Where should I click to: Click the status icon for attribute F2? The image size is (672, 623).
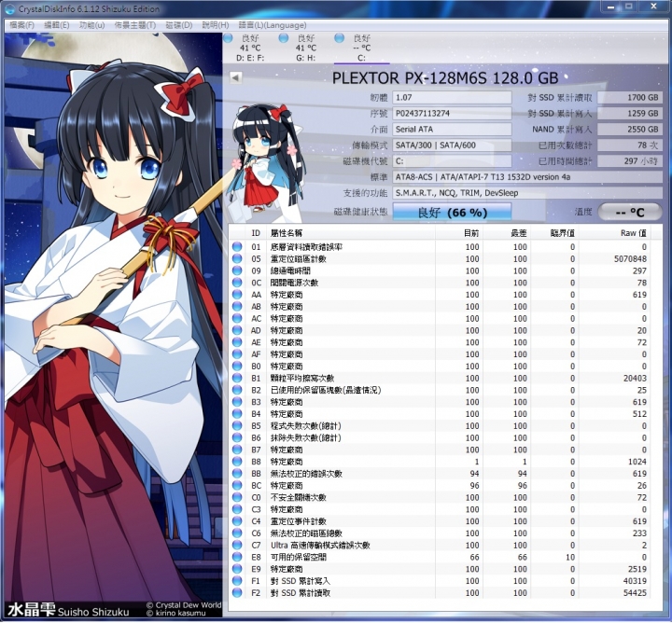[x=236, y=593]
